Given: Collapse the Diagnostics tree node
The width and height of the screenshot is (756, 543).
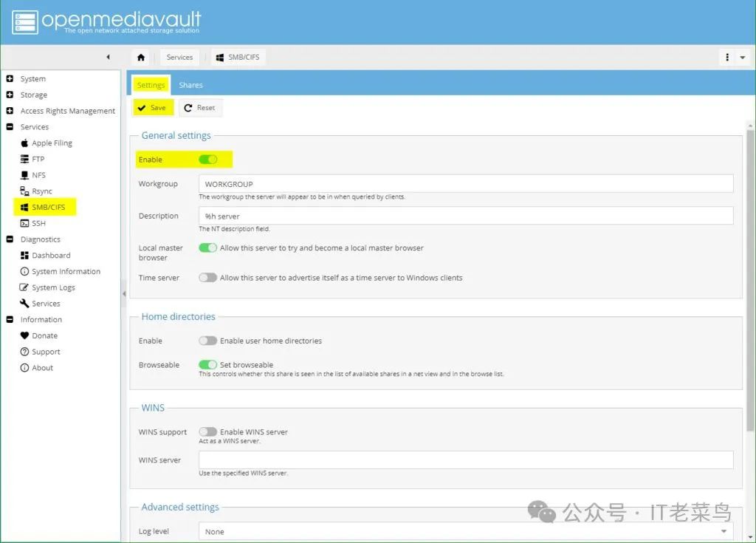Looking at the screenshot, I should click(x=10, y=239).
